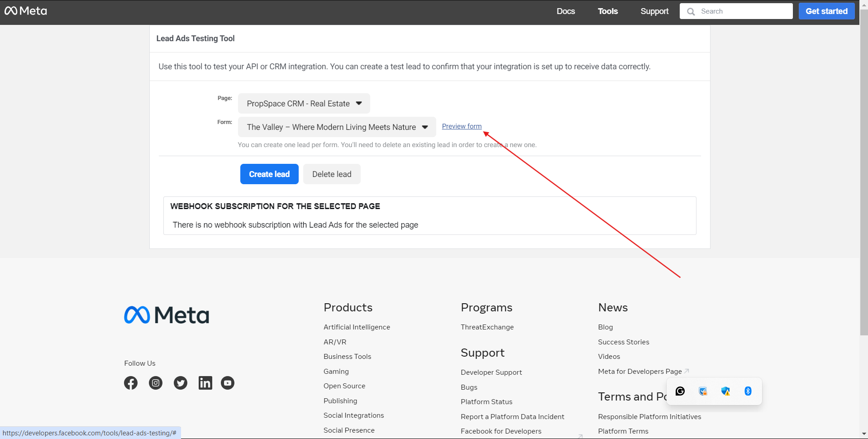
Task: Click the Lead Ads Testing Tool heading
Action: [x=196, y=38]
